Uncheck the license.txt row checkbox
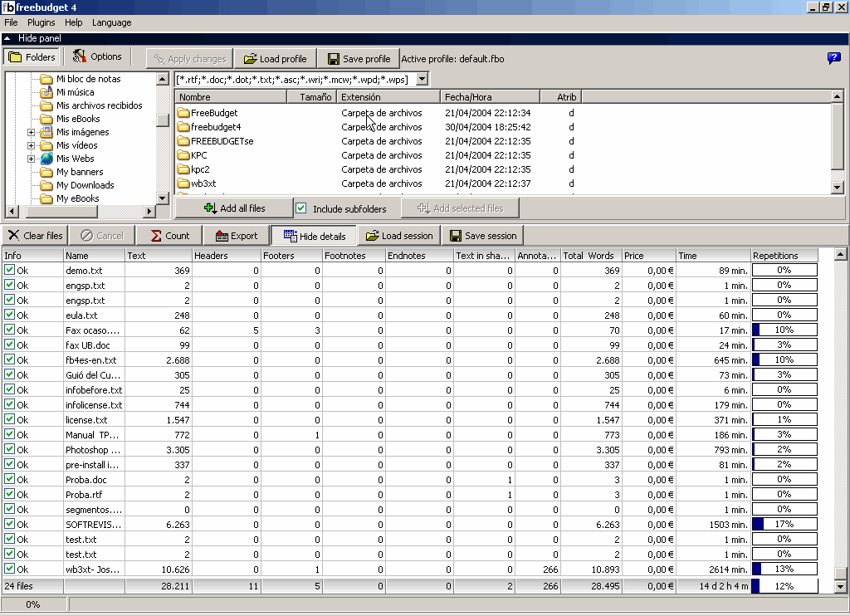Viewport: 850px width, 616px height. [x=10, y=420]
